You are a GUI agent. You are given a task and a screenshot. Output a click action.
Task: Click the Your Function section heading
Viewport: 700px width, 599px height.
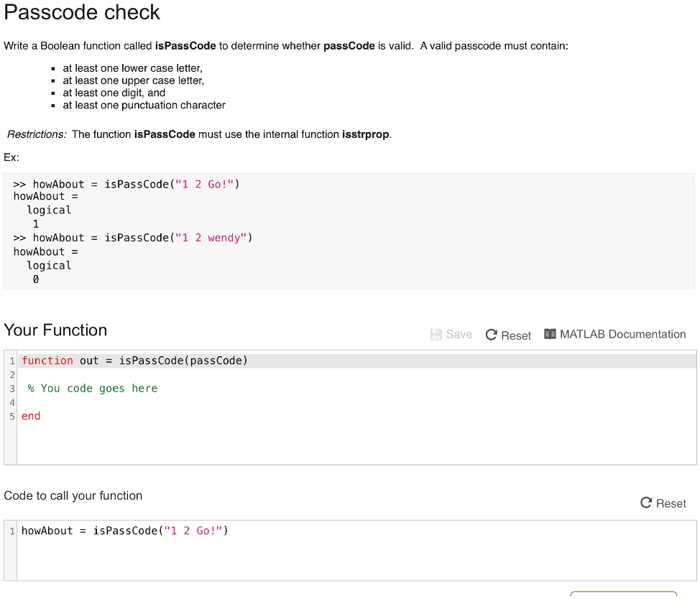pyautogui.click(x=55, y=330)
